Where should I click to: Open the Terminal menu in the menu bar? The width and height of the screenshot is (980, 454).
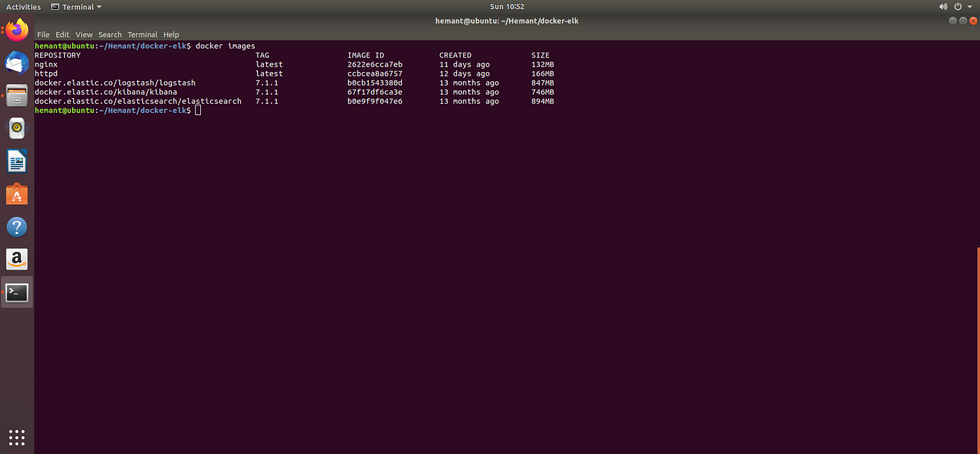(142, 34)
